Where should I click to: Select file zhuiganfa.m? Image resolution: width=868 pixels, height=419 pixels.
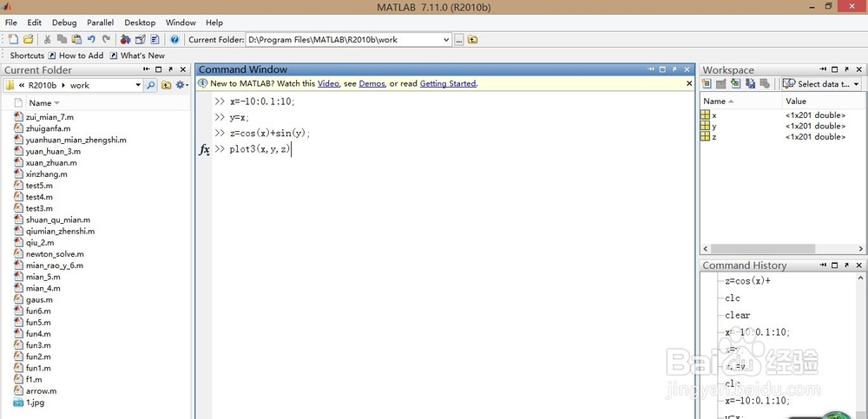[x=48, y=128]
